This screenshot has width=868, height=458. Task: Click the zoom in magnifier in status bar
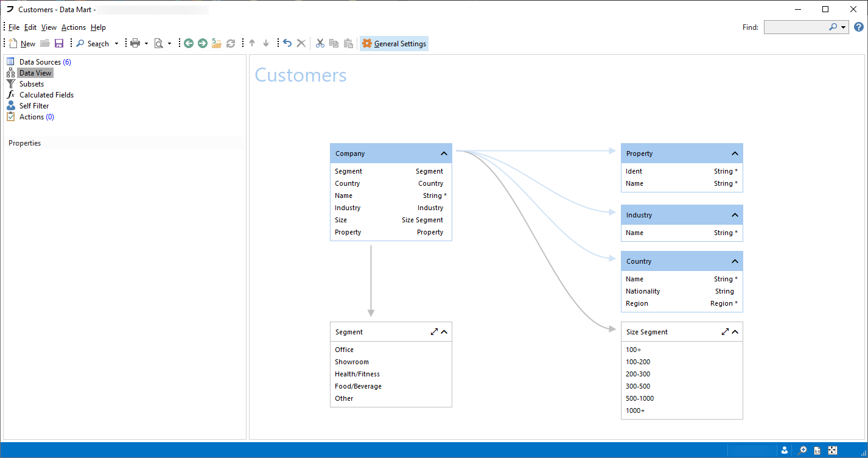click(x=802, y=451)
